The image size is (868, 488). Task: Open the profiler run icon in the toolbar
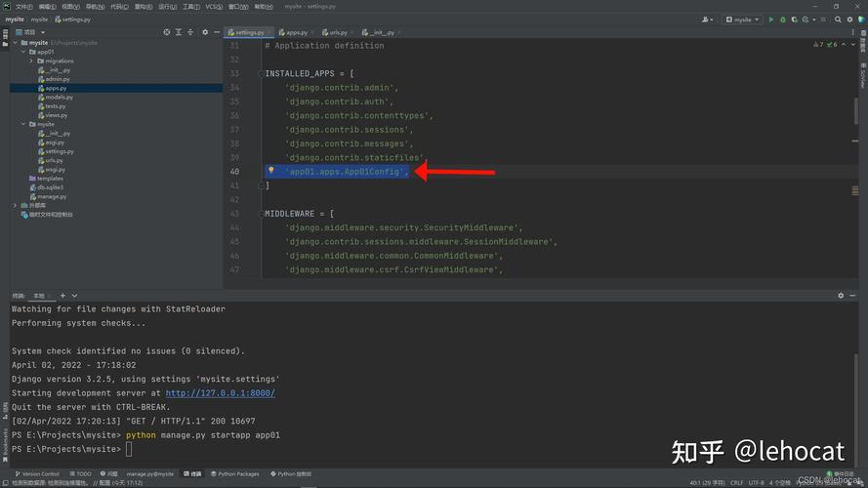click(806, 20)
